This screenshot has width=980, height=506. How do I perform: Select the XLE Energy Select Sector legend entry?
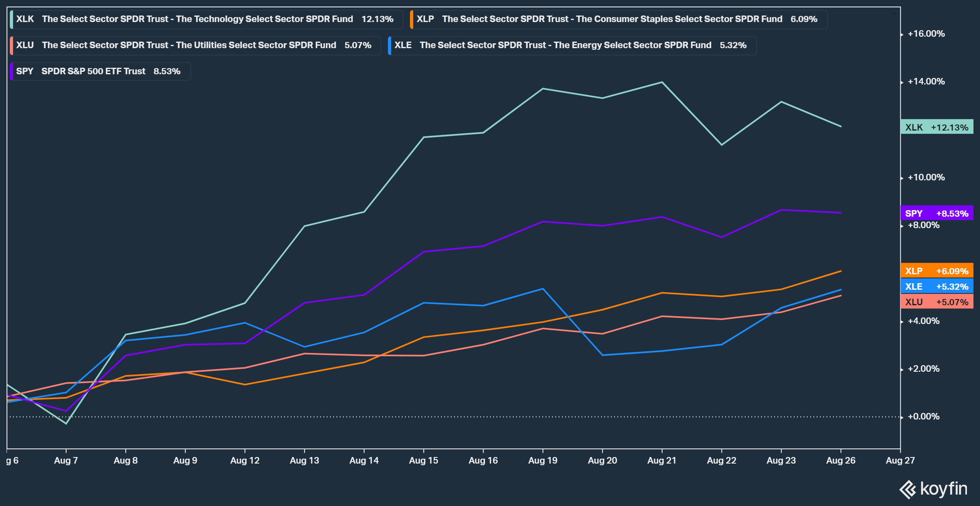[x=572, y=45]
